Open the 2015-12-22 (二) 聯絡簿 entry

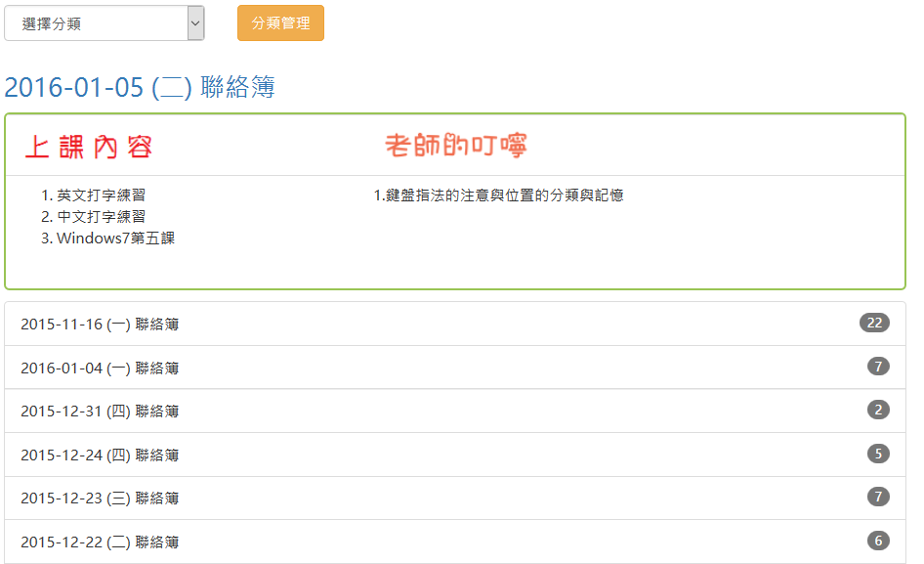(x=100, y=542)
